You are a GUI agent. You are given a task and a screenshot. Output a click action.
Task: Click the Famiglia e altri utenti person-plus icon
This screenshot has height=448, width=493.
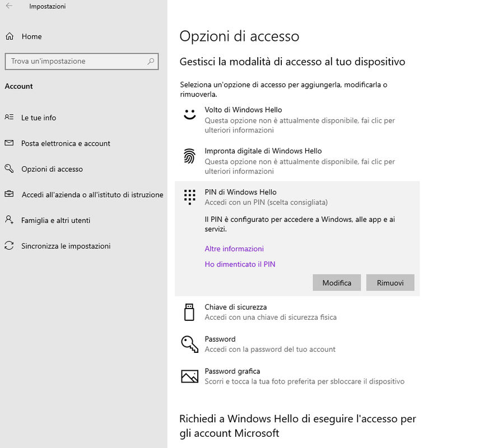9,220
